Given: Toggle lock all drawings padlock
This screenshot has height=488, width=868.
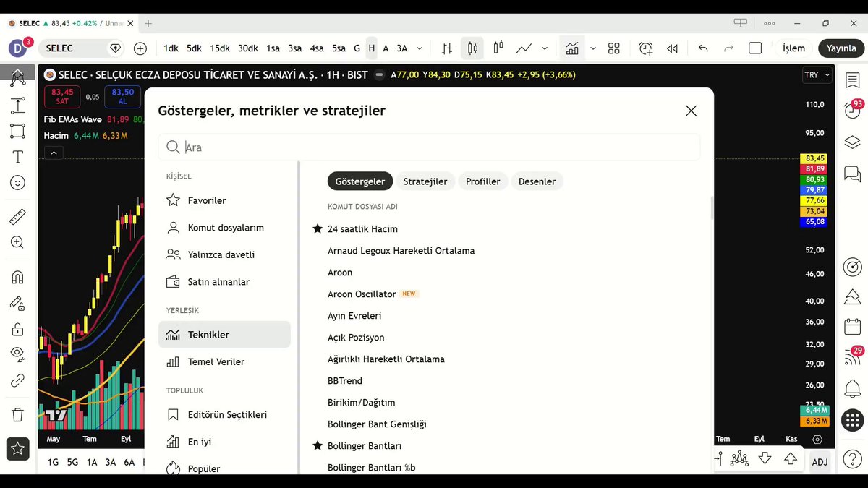Looking at the screenshot, I should pos(17,329).
